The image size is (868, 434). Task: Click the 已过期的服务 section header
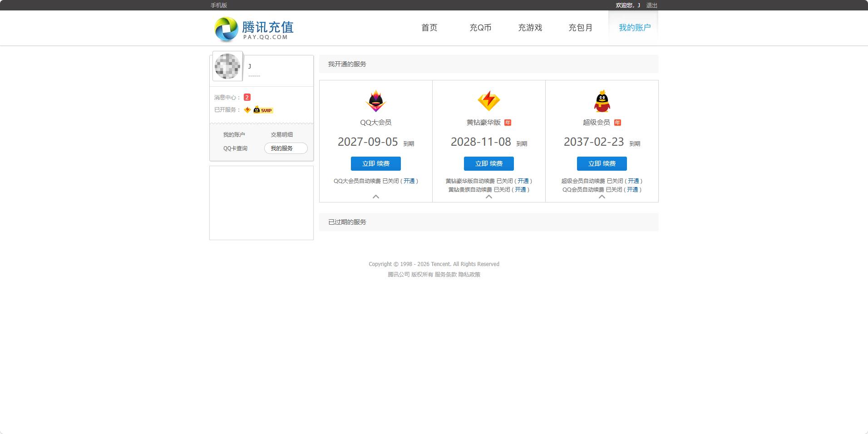pos(489,222)
